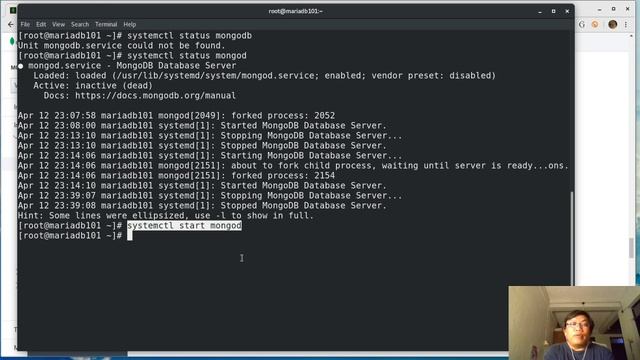The height and width of the screenshot is (360, 640).
Task: Click the highlighted 'systemctl start mongod' command
Action: tap(184, 226)
